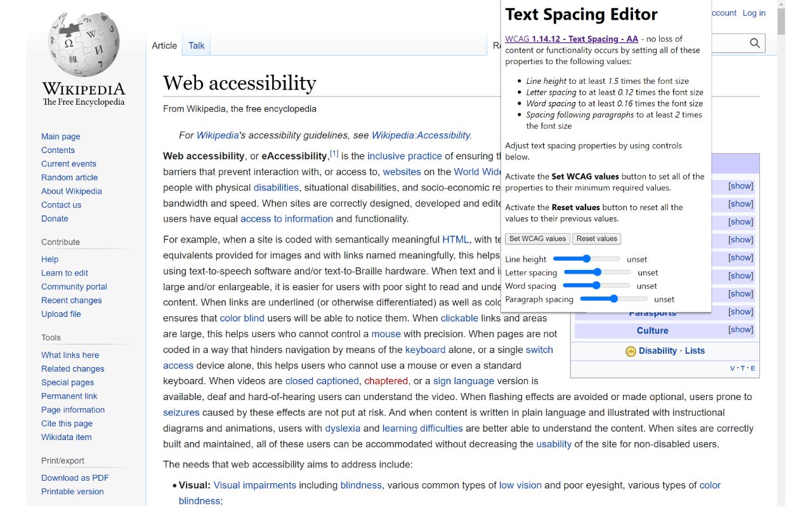Open the Printable version
This screenshot has width=812, height=508.
72,491
